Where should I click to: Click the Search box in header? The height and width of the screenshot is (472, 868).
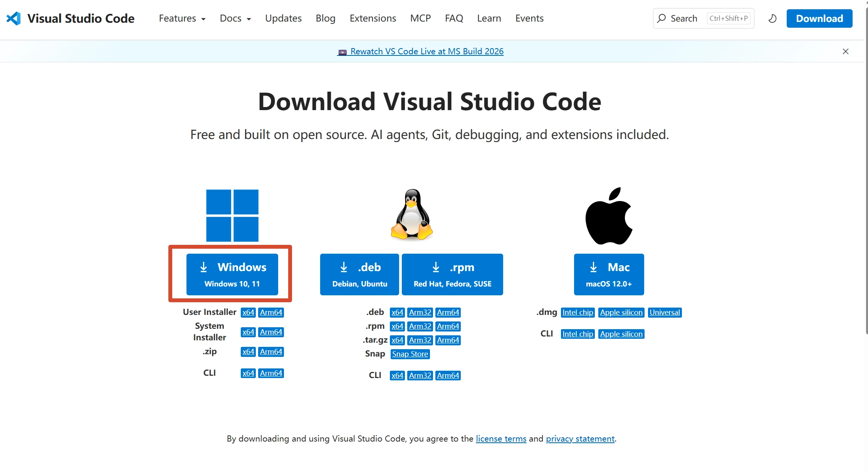click(x=703, y=18)
